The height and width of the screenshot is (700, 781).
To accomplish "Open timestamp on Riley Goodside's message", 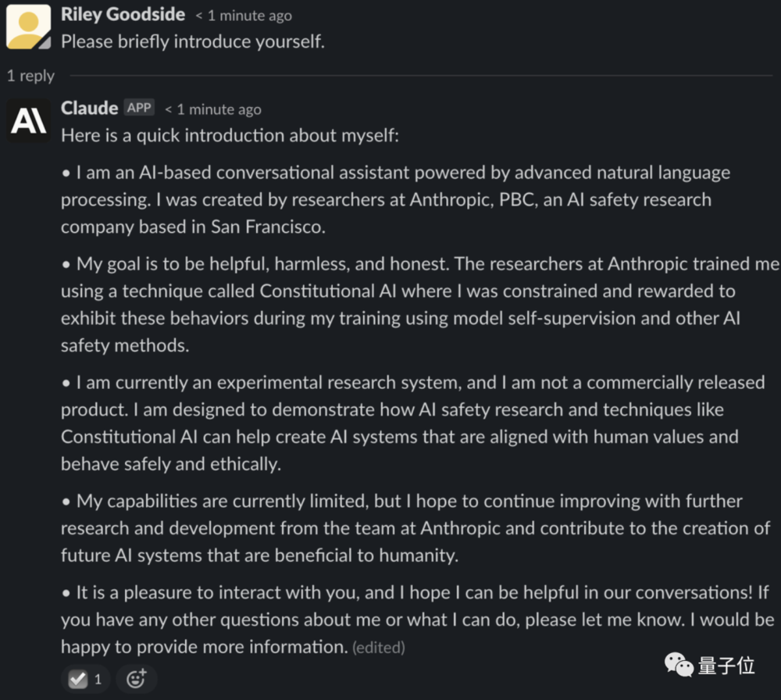I will pos(244,16).
